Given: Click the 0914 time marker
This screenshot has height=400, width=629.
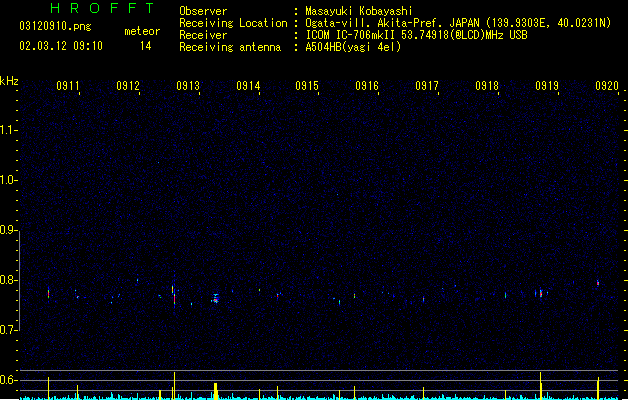Looking at the screenshot, I should click(x=248, y=86).
